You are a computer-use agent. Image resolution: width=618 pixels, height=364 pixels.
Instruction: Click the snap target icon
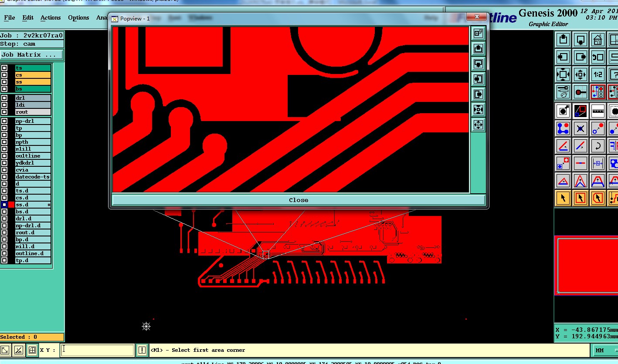coord(581,92)
